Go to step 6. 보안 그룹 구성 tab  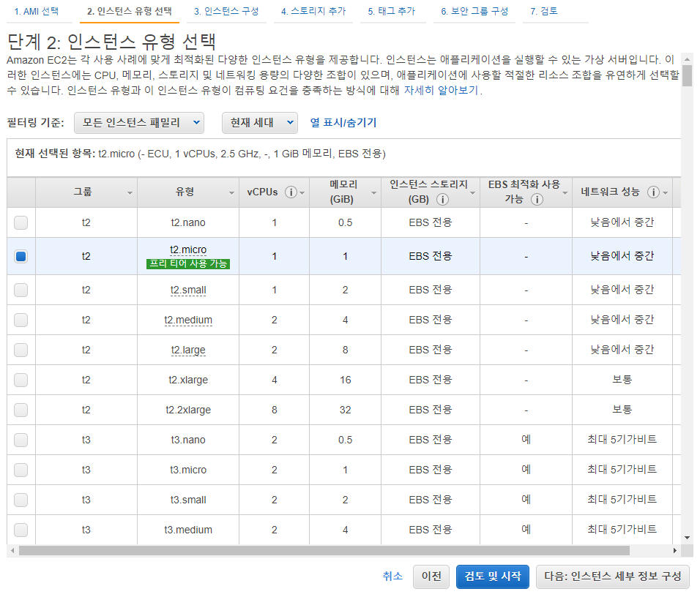click(474, 11)
